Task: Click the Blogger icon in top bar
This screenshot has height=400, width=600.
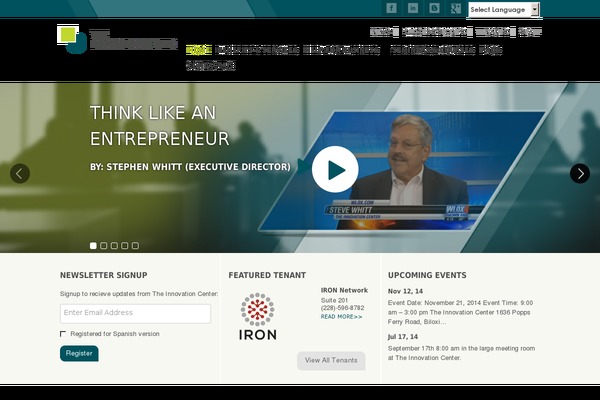Action: point(434,8)
